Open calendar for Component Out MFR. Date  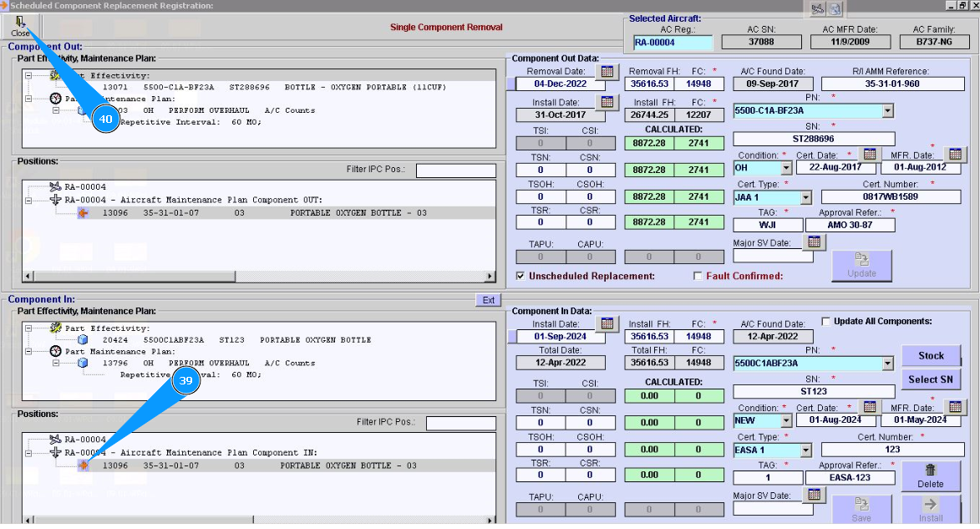click(x=955, y=155)
